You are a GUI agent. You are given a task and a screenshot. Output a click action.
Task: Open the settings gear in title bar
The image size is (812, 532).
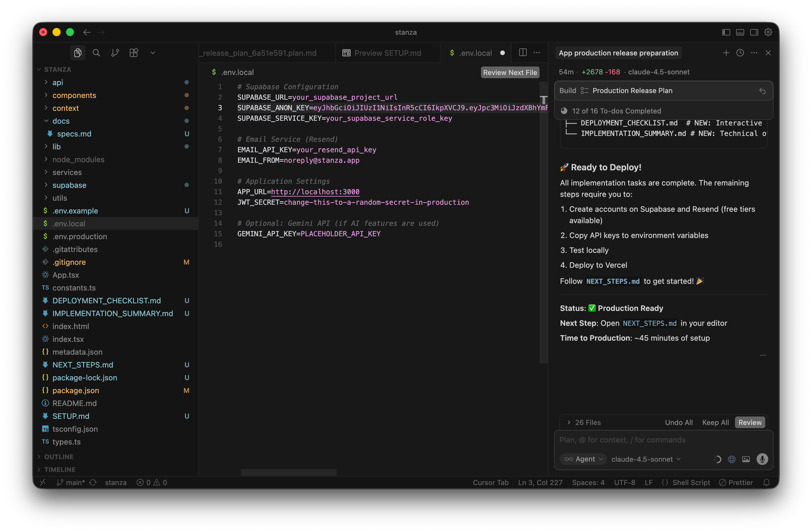point(768,32)
